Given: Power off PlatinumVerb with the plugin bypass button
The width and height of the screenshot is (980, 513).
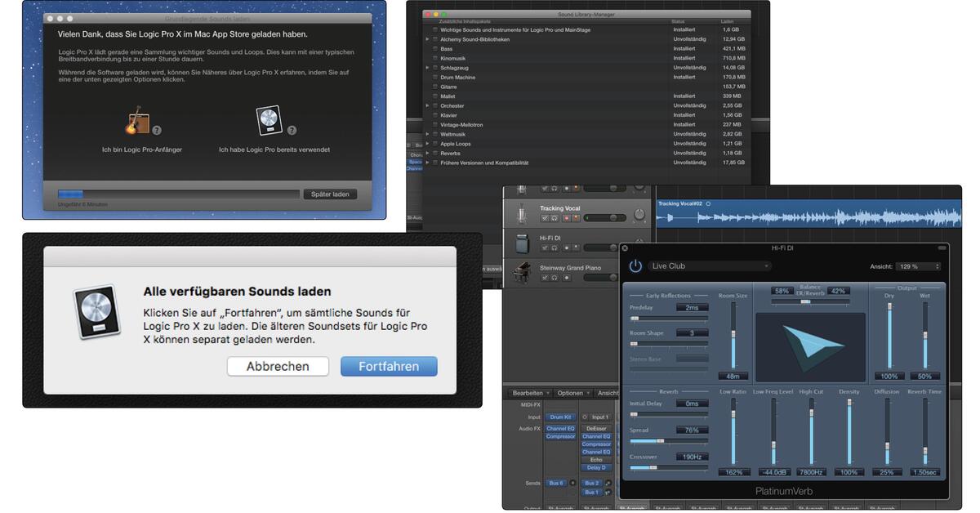Looking at the screenshot, I should (x=635, y=265).
